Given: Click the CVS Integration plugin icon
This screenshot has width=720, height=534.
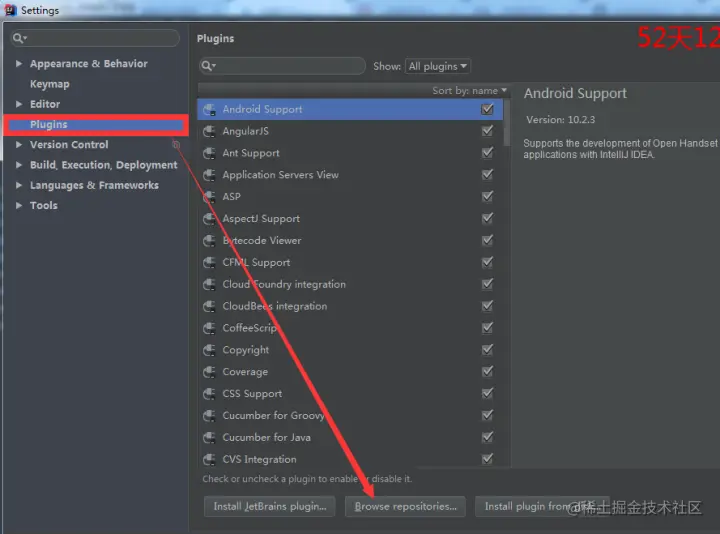Looking at the screenshot, I should [x=209, y=459].
